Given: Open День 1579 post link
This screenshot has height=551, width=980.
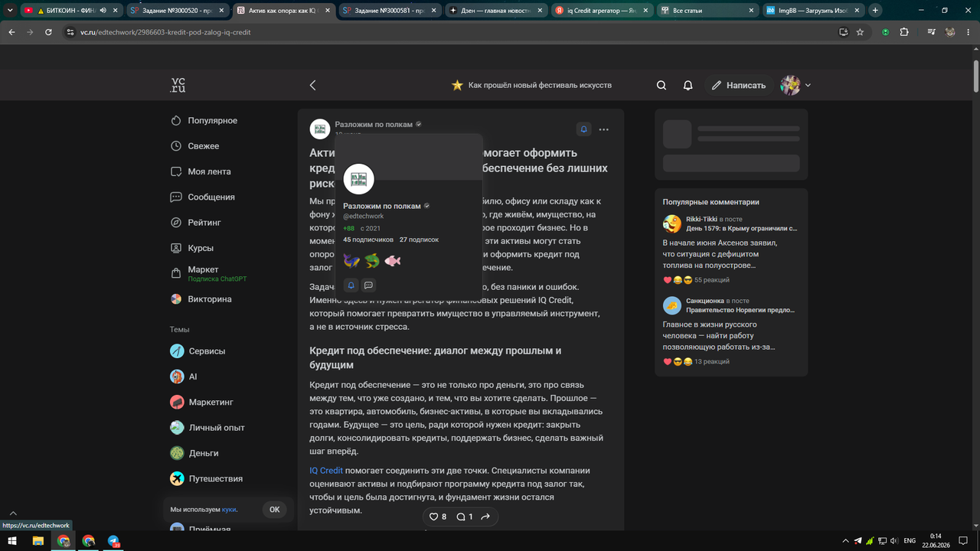Looking at the screenshot, I should coord(741,228).
